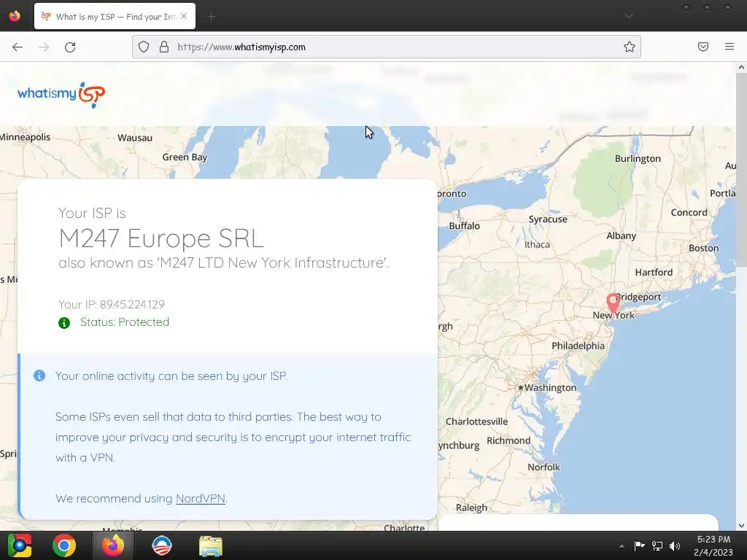Click the blue info icon in notice
Image resolution: width=747 pixels, height=560 pixels.
tap(39, 376)
